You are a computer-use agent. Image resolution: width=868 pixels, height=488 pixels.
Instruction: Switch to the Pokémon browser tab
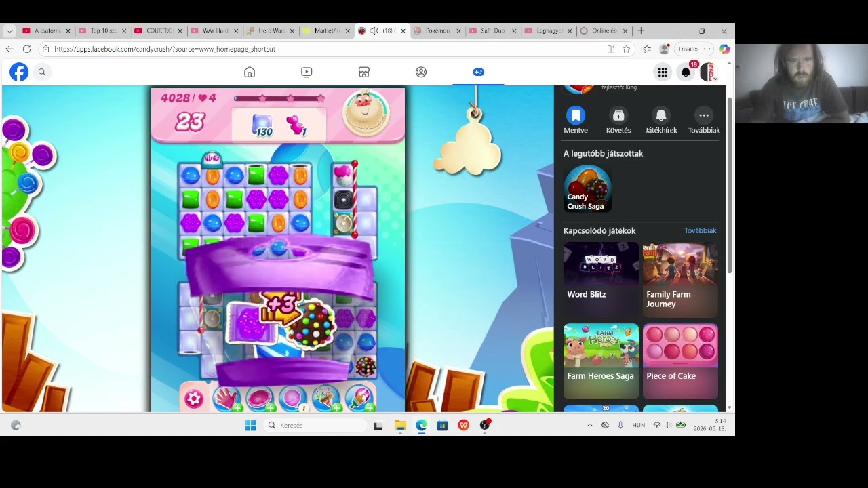(435, 30)
